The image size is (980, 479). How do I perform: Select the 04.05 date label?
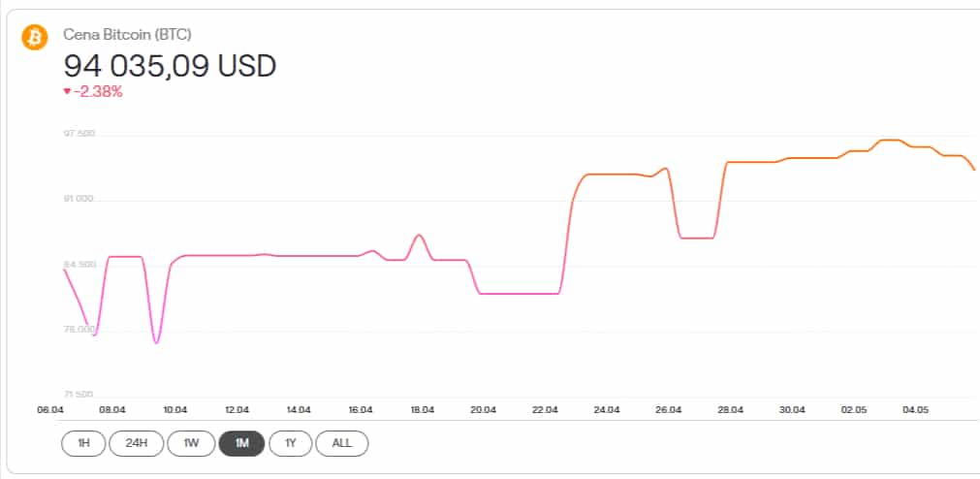pos(915,410)
